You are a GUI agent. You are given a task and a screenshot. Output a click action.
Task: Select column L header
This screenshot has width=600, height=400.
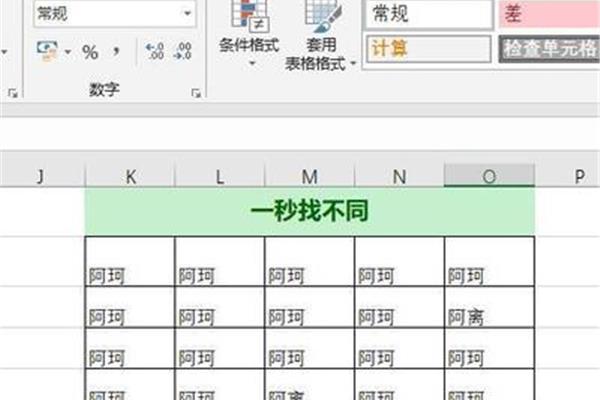point(220,176)
